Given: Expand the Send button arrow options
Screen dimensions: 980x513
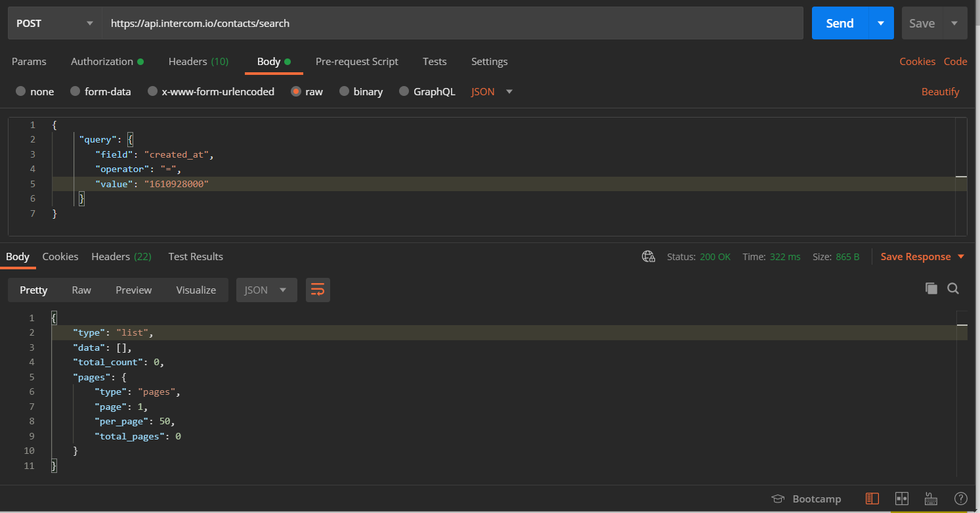Looking at the screenshot, I should 881,24.
